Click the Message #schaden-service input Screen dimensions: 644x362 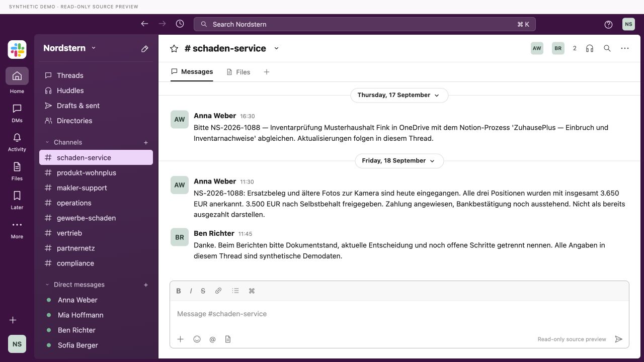pos(399,314)
